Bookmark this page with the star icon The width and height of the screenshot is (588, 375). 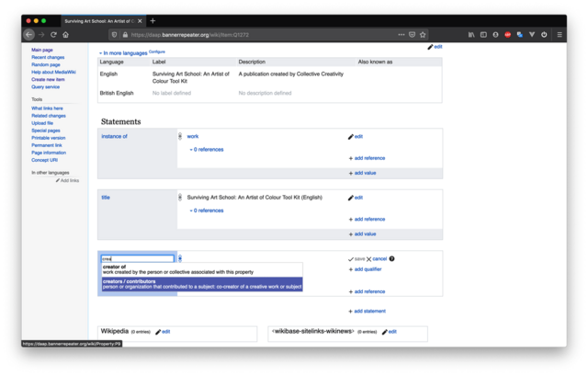pyautogui.click(x=423, y=34)
